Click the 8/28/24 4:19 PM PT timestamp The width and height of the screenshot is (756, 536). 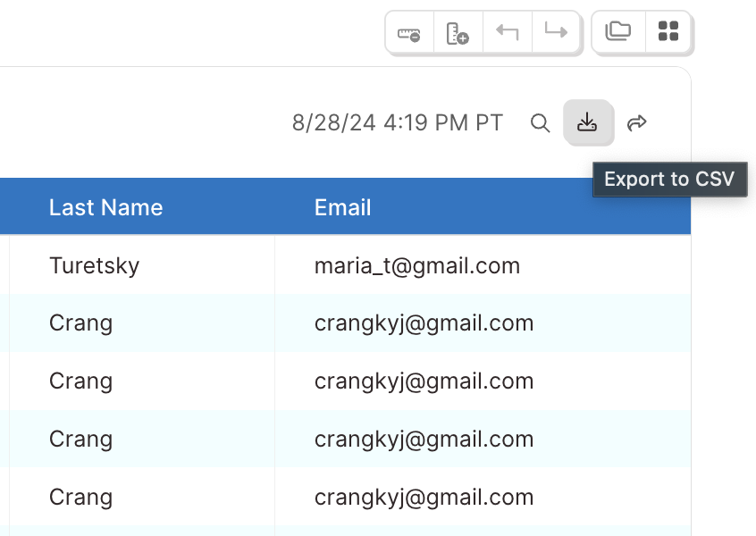click(398, 123)
